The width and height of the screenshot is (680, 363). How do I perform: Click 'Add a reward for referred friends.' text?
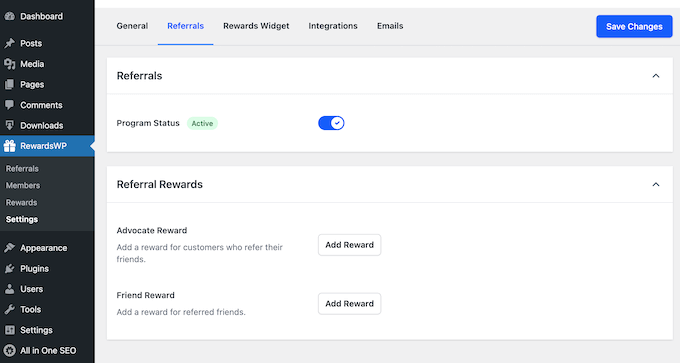click(181, 312)
